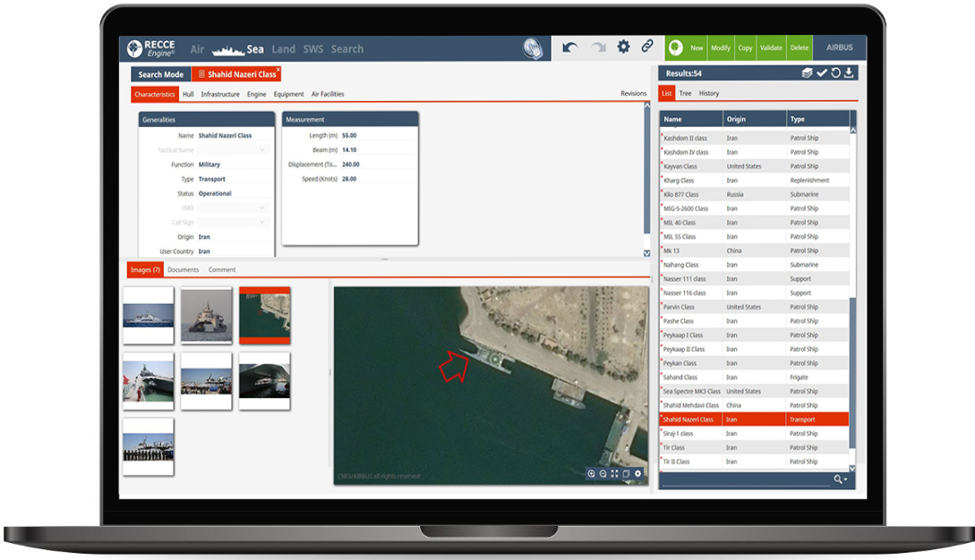Zoom into the satellite map with the plus icon
This screenshot has width=975, height=560.
pyautogui.click(x=591, y=474)
